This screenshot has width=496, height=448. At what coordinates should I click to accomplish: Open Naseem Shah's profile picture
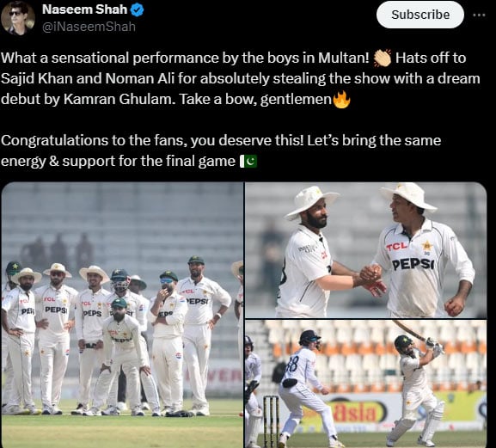[18, 20]
